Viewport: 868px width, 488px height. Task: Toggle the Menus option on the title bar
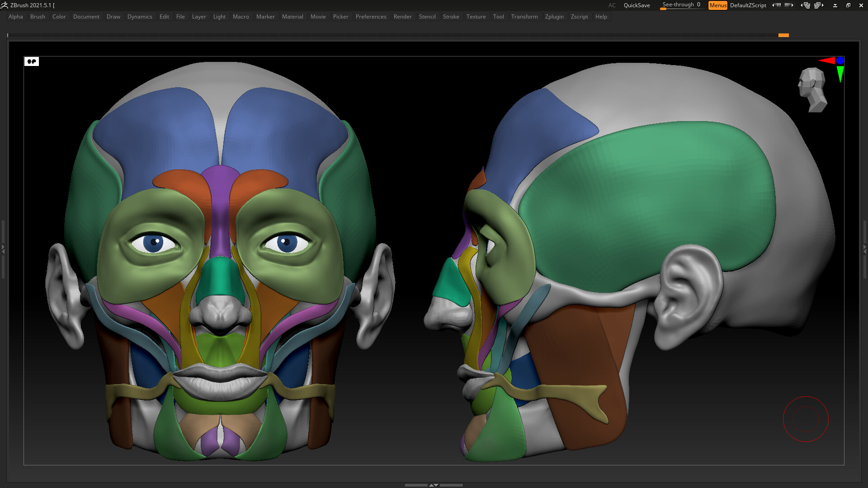(718, 5)
